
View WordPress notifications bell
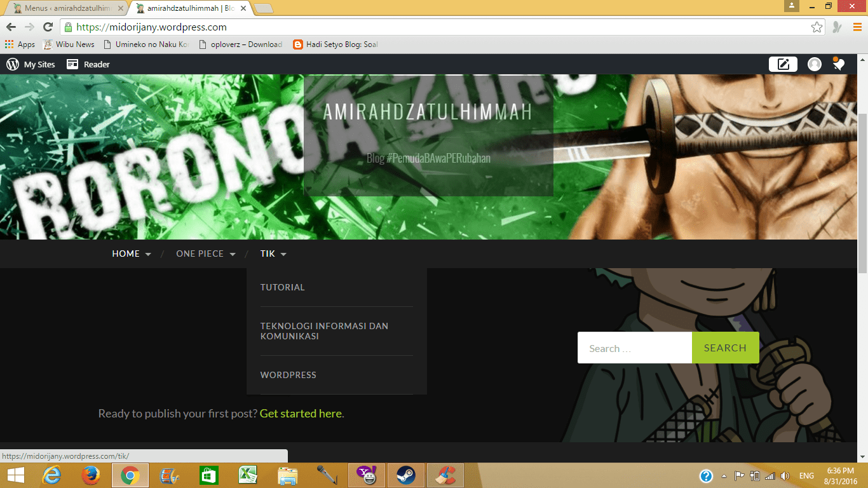839,64
